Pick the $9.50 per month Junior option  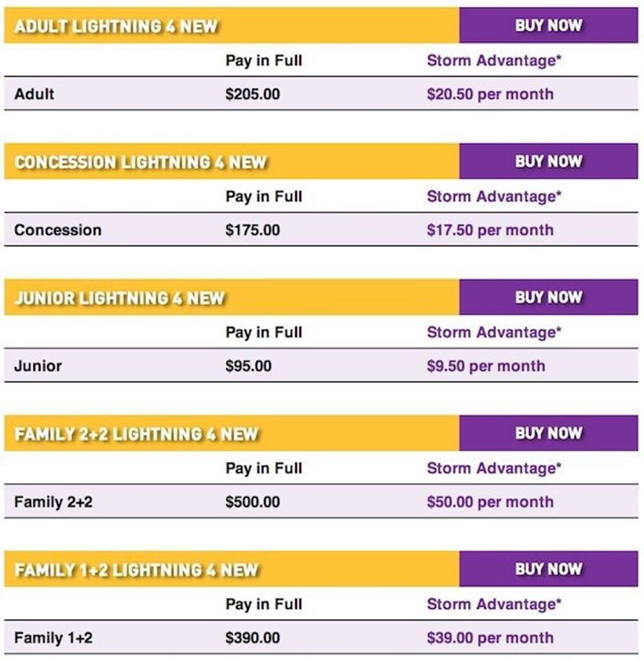pos(485,366)
